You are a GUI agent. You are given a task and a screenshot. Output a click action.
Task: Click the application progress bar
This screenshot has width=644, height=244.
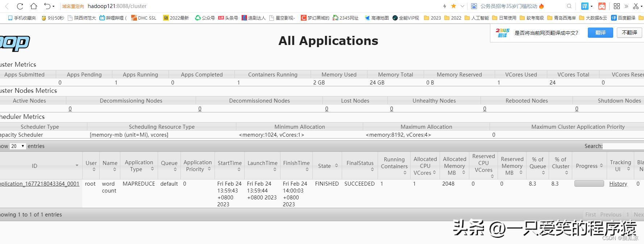589,184
